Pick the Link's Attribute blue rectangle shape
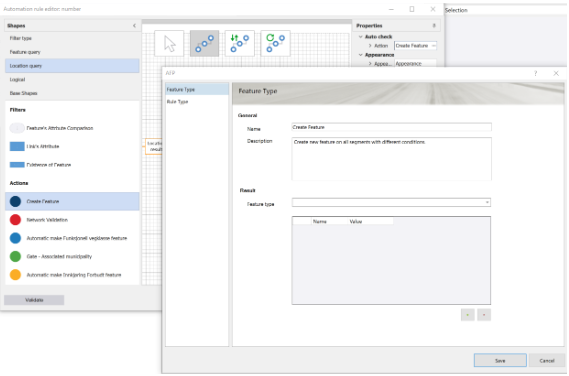Image resolution: width=569 pixels, height=376 pixels. pyautogui.click(x=17, y=146)
